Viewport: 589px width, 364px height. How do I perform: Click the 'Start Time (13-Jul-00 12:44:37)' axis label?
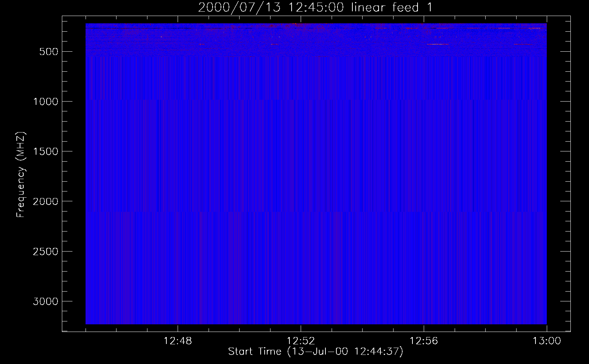[x=316, y=352]
